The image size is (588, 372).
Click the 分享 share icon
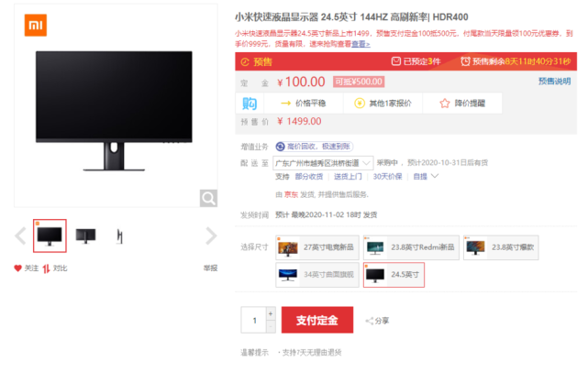(x=370, y=321)
